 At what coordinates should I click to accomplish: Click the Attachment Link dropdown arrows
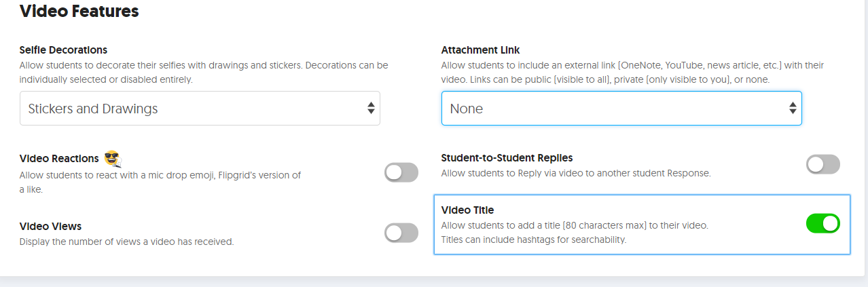click(793, 109)
